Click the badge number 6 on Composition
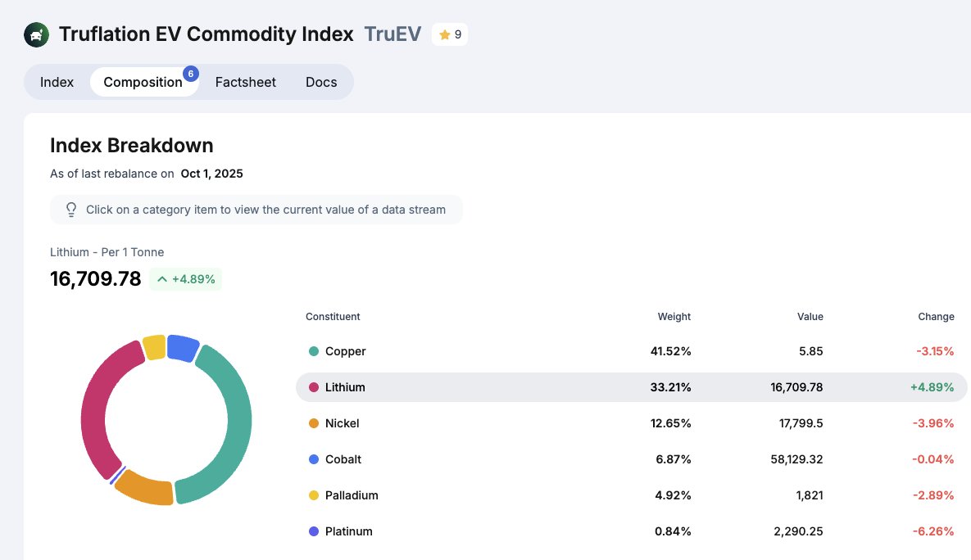Viewport: 971px width, 560px height. click(x=191, y=74)
